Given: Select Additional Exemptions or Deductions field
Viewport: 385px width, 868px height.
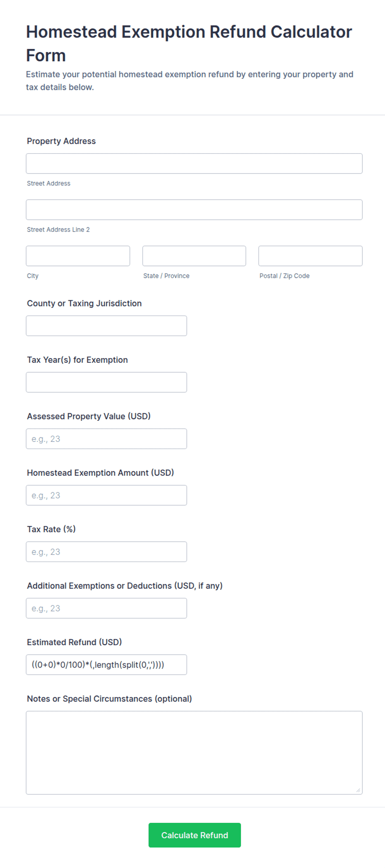Looking at the screenshot, I should [x=106, y=608].
